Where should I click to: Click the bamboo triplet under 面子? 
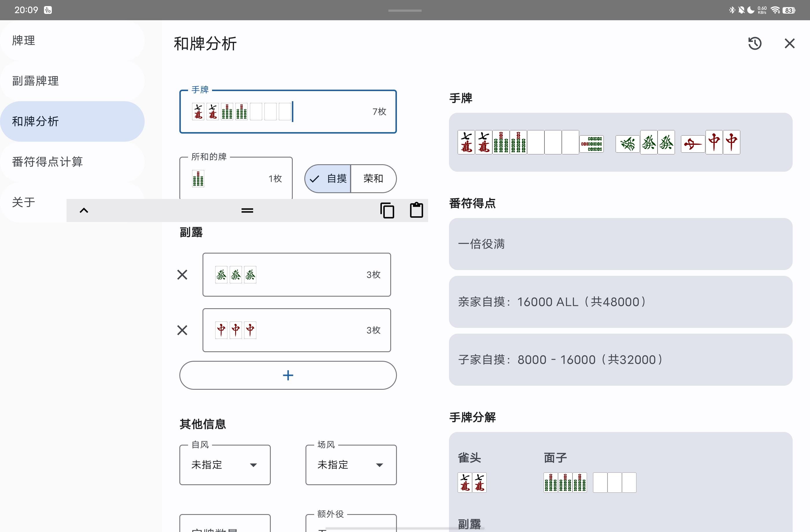click(565, 482)
